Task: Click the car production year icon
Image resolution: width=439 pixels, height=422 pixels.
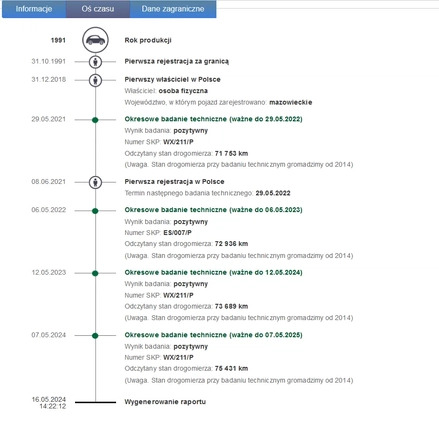Action: click(95, 40)
